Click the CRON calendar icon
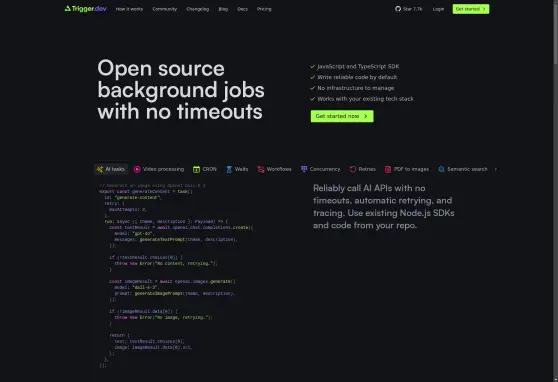This screenshot has height=382, width=558. [x=196, y=169]
